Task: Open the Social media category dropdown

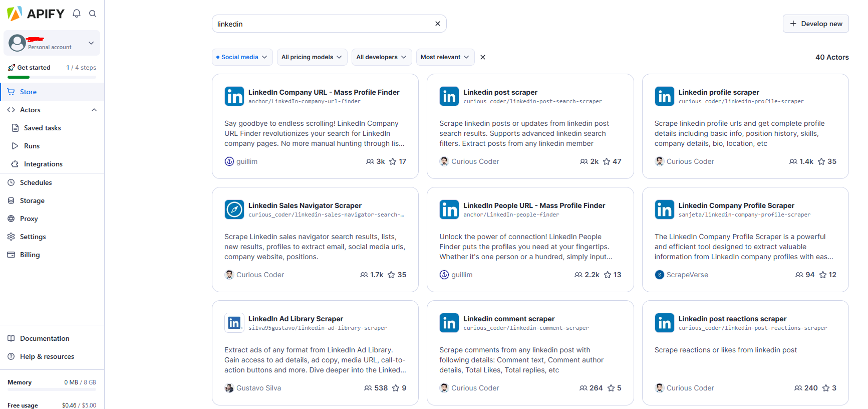Action: point(242,57)
